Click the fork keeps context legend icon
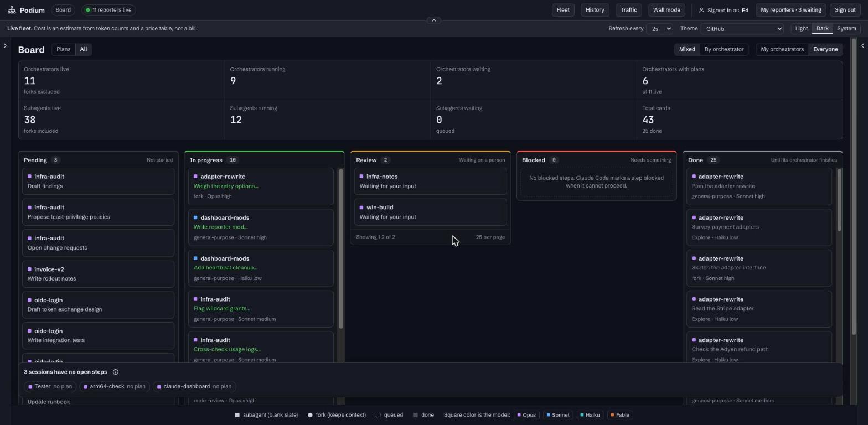Screen dimensions: 868x425 310,415
